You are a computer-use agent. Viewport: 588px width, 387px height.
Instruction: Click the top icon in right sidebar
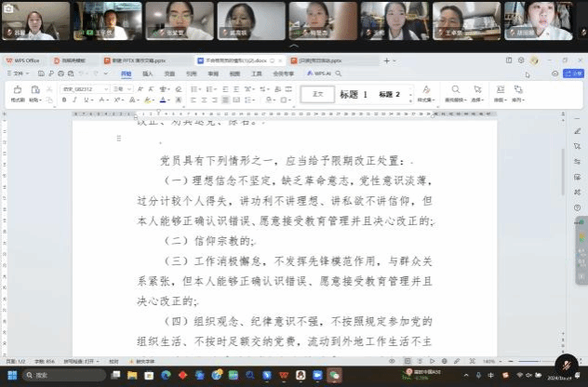[578, 131]
